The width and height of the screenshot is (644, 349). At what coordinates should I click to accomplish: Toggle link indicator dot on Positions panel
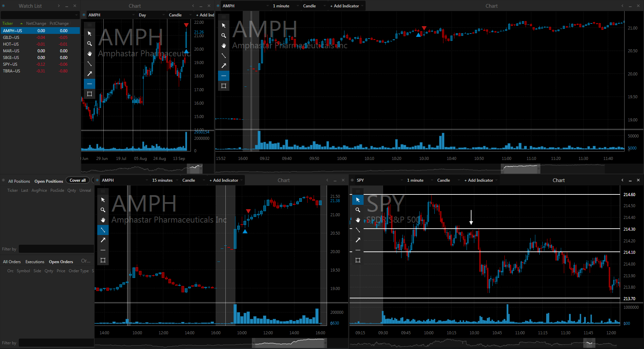coord(3,180)
